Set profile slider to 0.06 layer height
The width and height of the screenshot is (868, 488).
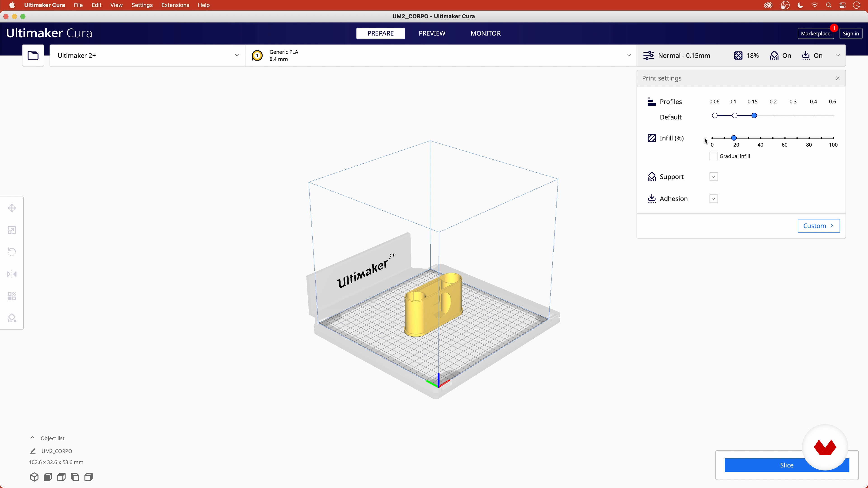coord(714,115)
